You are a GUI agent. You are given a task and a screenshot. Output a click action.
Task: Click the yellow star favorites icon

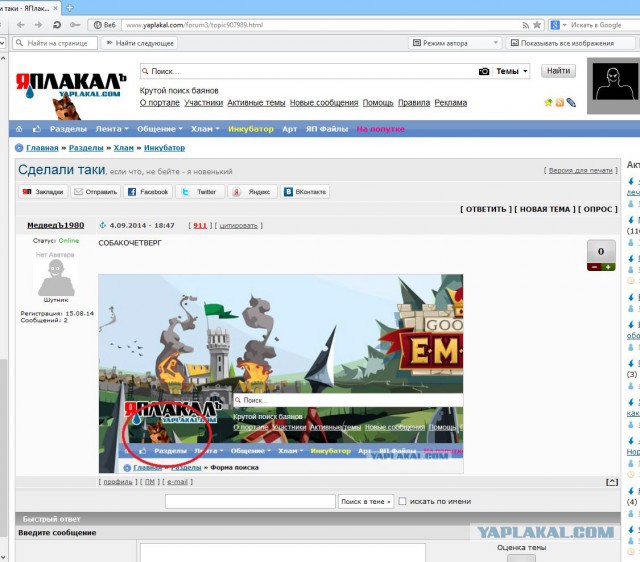coord(548,102)
